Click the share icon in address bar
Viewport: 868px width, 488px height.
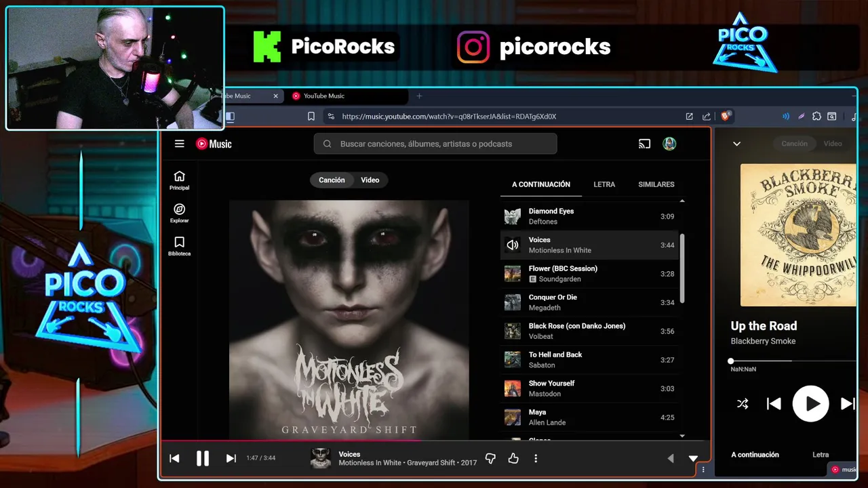707,116
